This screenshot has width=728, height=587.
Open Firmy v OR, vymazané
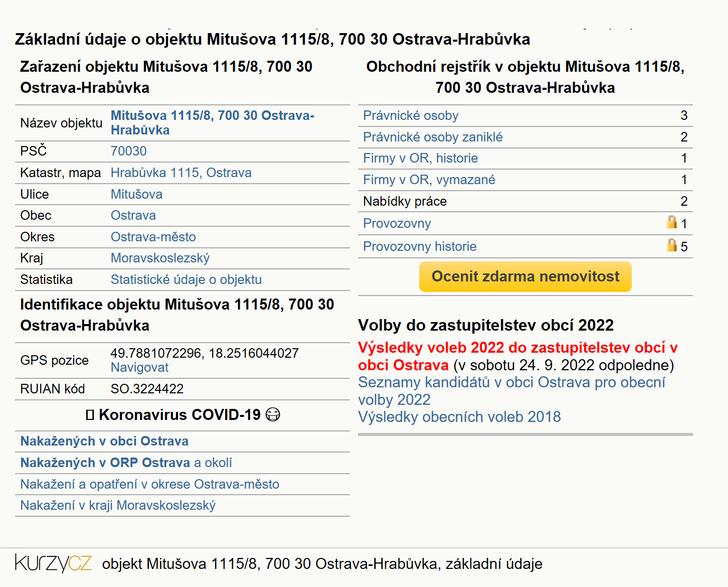tap(429, 180)
